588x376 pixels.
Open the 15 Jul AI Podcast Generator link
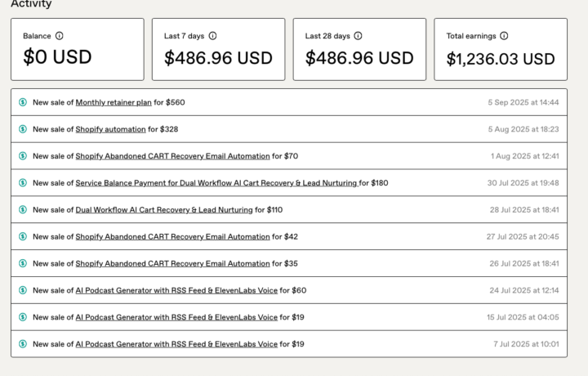click(x=176, y=317)
